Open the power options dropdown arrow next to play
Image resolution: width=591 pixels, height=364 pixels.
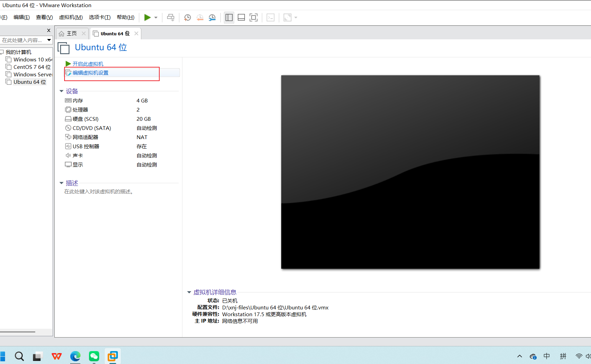156,18
